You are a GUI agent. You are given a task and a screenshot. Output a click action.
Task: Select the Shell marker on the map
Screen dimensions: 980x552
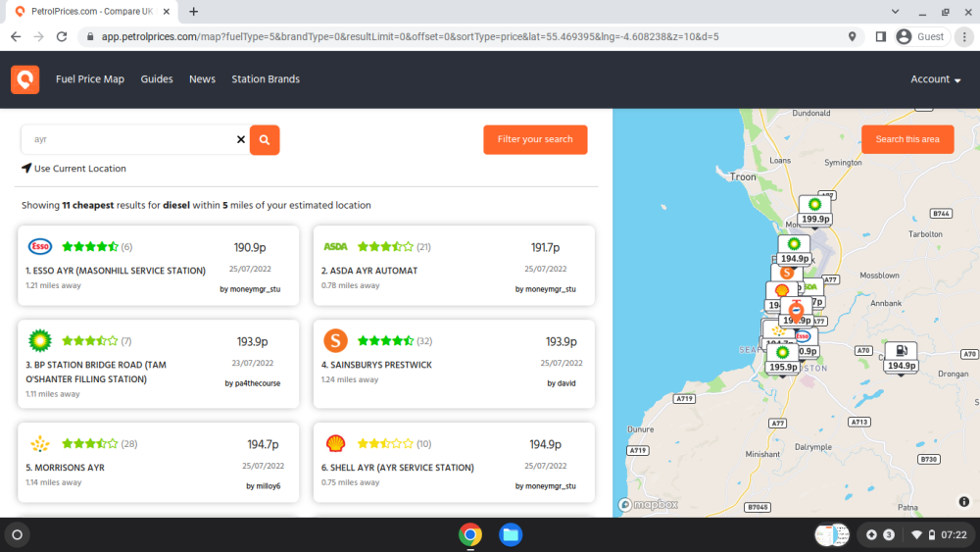781,290
